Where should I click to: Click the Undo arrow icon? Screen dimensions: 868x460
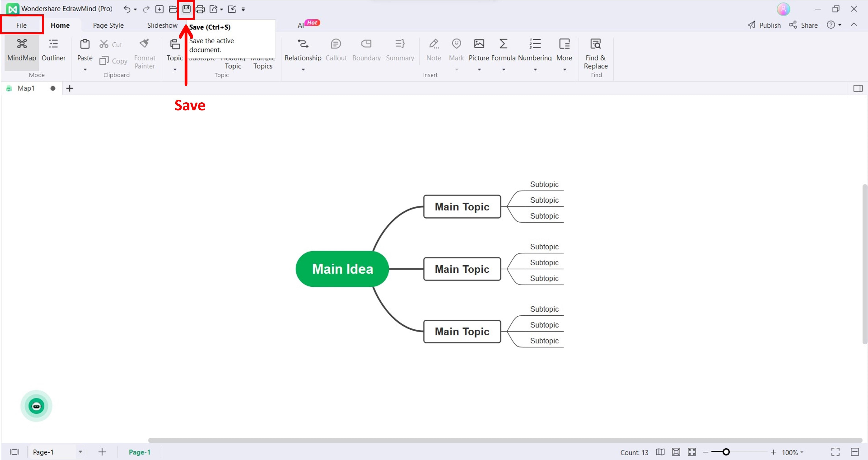click(x=127, y=9)
